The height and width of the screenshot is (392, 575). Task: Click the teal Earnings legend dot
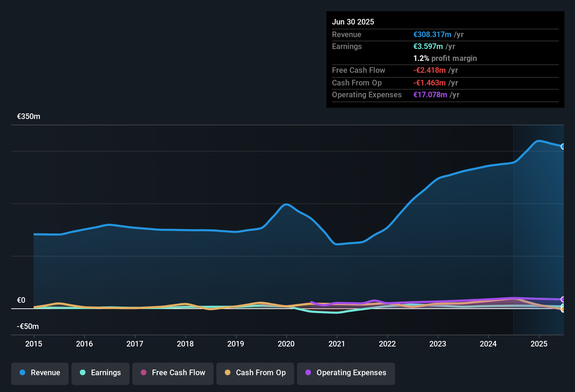(83, 372)
